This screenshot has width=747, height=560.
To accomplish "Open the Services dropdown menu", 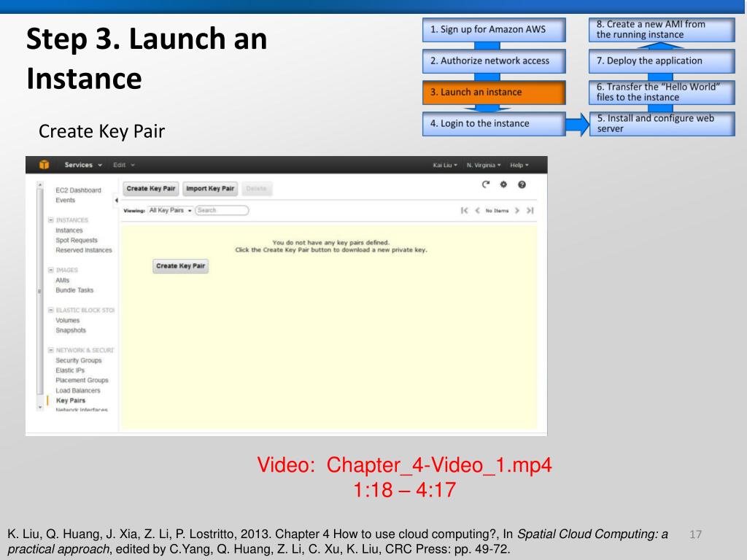I will coord(83,165).
